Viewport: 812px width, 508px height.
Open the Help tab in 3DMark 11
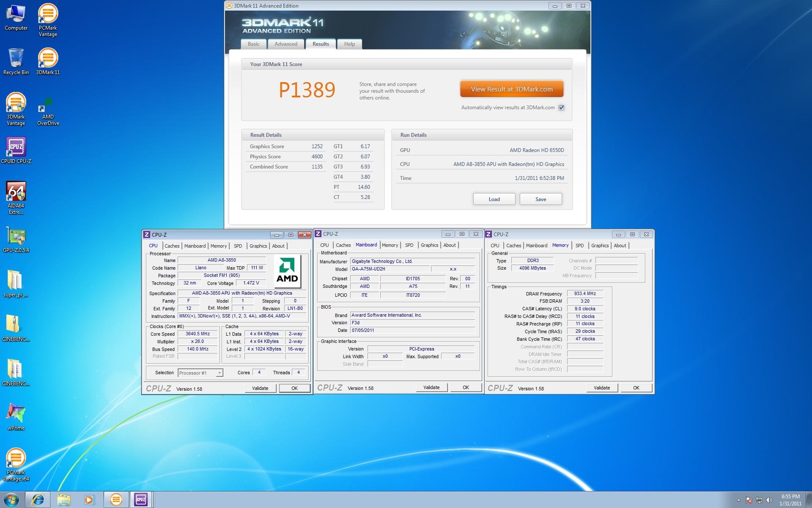pos(349,44)
